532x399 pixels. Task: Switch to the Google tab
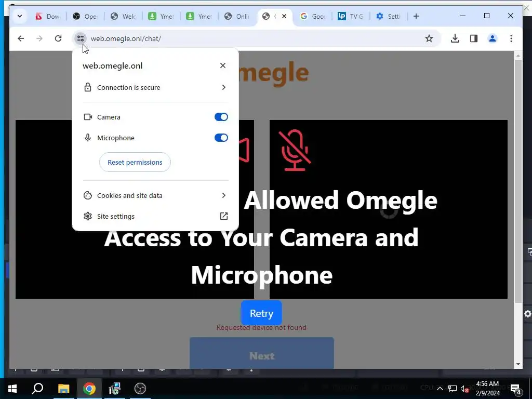[x=313, y=16]
